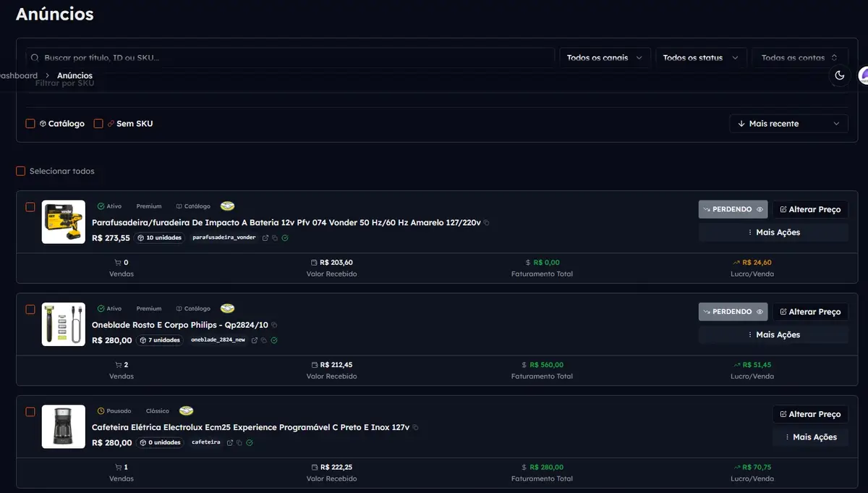
Task: Open the Cafeteira coffee maker product thumbnail
Action: click(64, 426)
